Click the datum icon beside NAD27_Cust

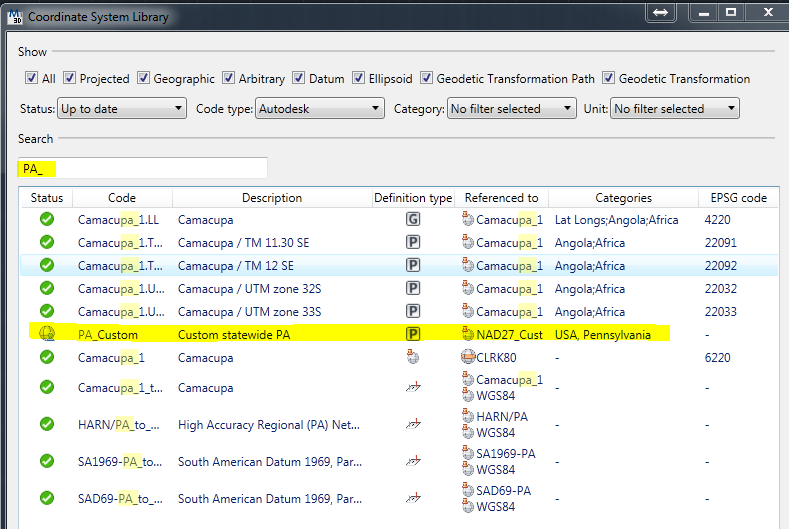coord(467,334)
